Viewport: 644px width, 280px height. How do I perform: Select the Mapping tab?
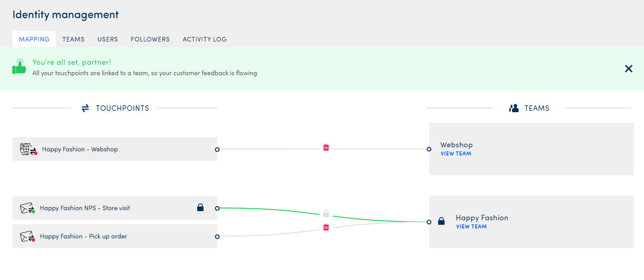click(34, 39)
